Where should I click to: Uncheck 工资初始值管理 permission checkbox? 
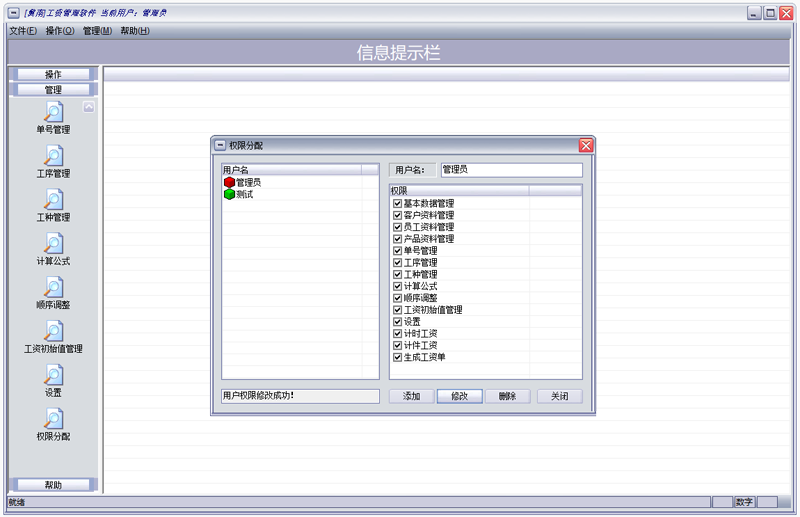point(397,310)
